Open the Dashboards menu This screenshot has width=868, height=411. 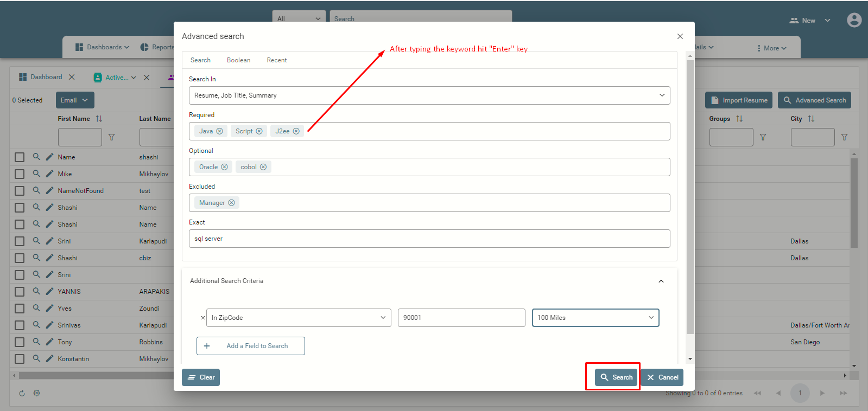click(102, 47)
